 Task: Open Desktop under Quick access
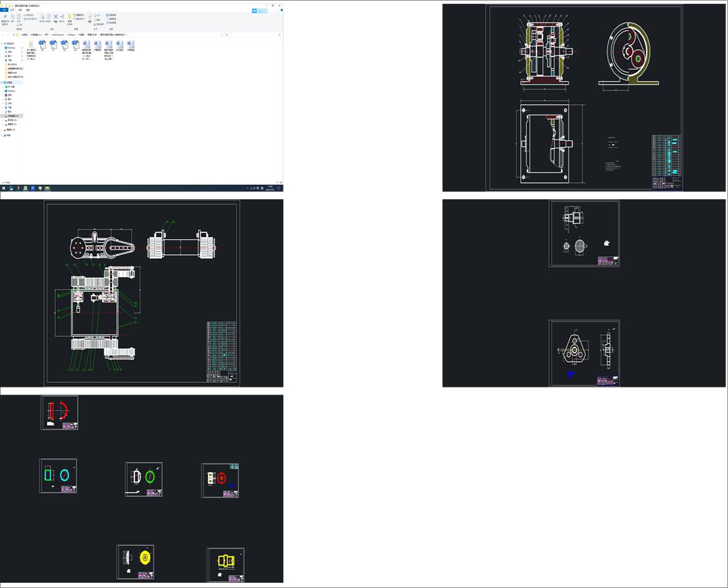click(x=11, y=48)
